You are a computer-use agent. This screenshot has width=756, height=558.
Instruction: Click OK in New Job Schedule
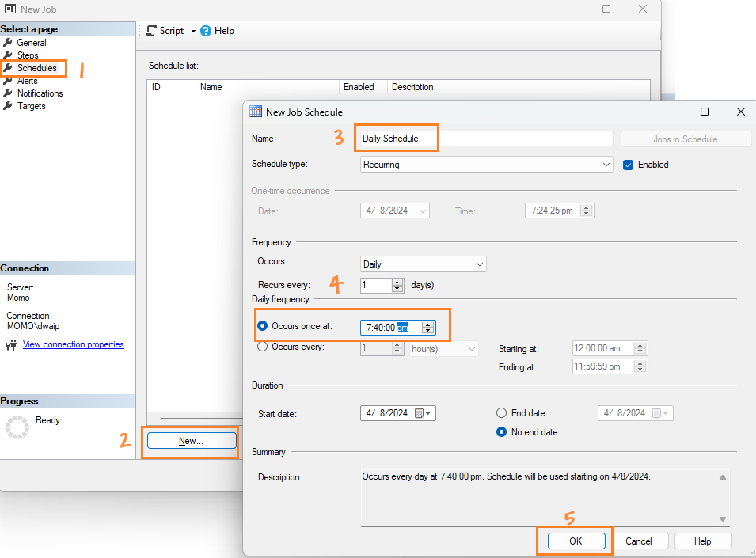click(x=576, y=541)
